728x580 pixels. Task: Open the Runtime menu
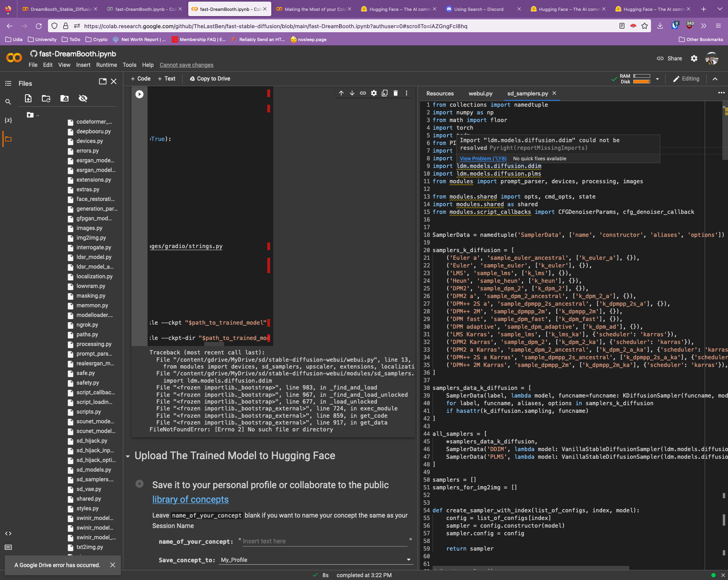(x=106, y=65)
